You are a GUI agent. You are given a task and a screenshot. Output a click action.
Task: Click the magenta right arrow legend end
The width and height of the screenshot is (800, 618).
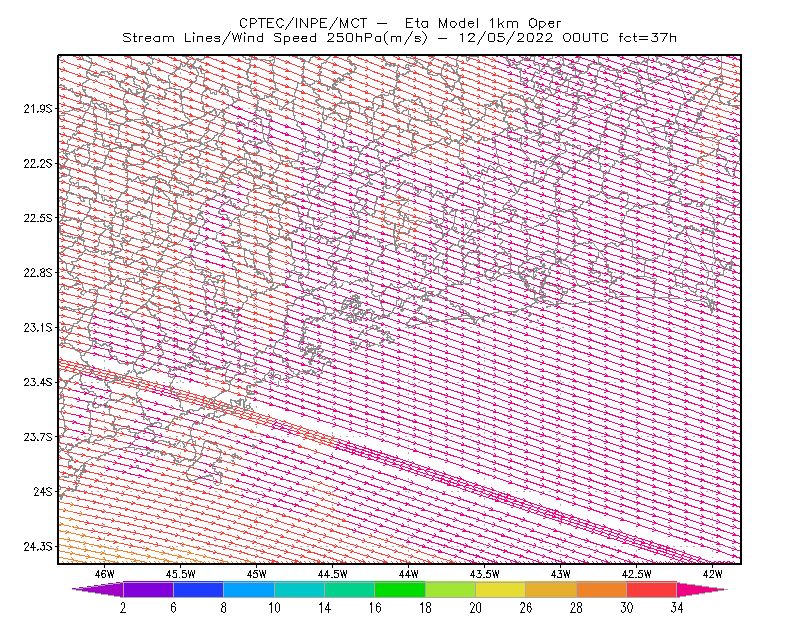click(x=702, y=589)
